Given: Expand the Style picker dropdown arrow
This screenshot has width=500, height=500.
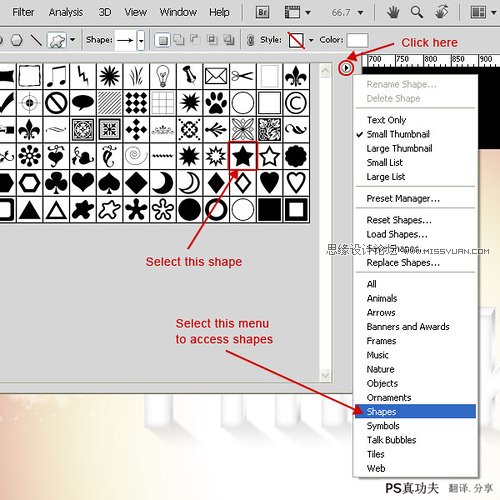Looking at the screenshot, I should coord(311,40).
